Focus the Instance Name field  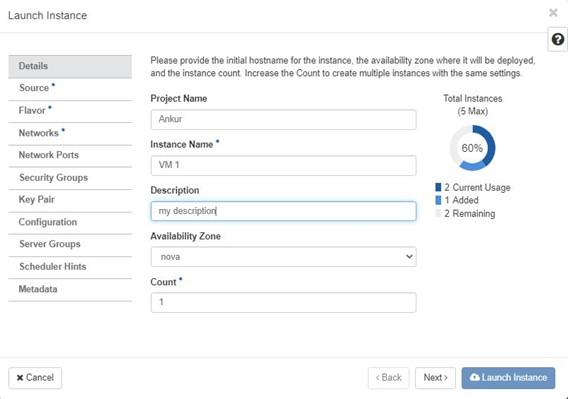click(x=283, y=165)
